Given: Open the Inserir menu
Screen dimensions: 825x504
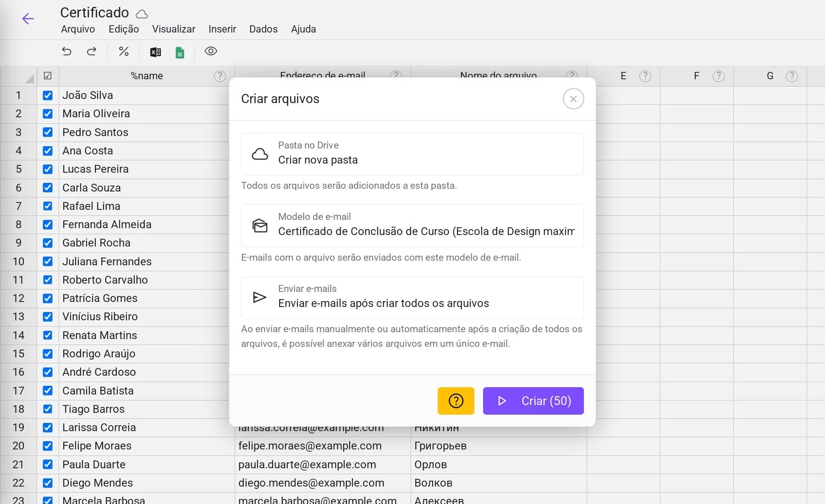Looking at the screenshot, I should (222, 29).
